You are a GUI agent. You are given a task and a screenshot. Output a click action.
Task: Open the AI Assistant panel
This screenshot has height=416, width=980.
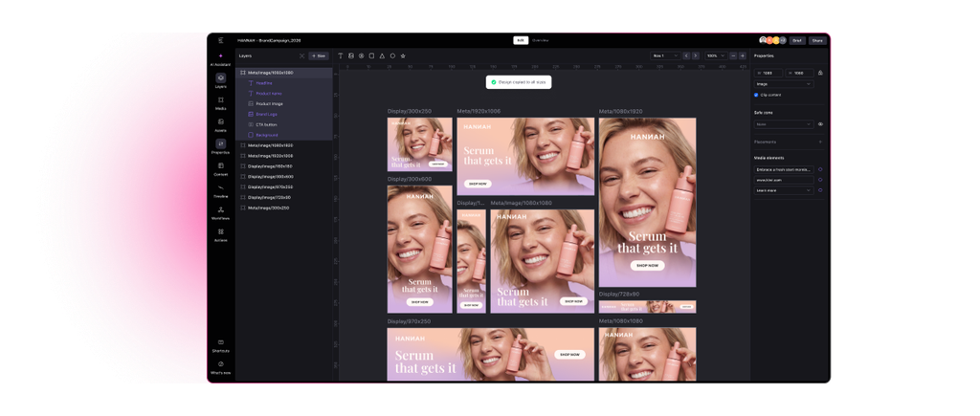pyautogui.click(x=221, y=58)
